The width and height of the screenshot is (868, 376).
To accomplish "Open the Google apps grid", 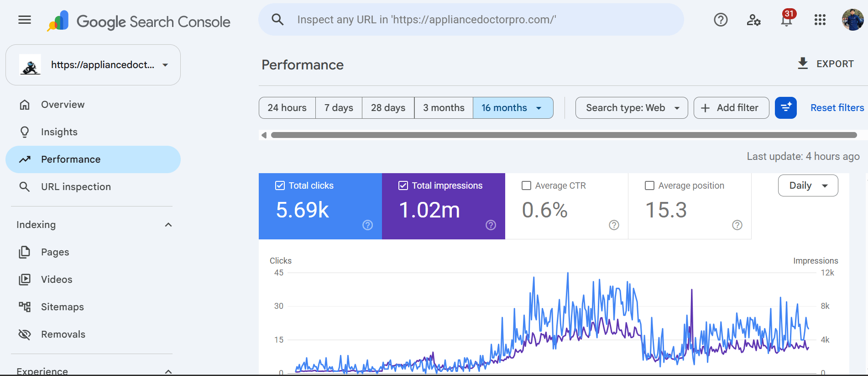I will coord(820,20).
